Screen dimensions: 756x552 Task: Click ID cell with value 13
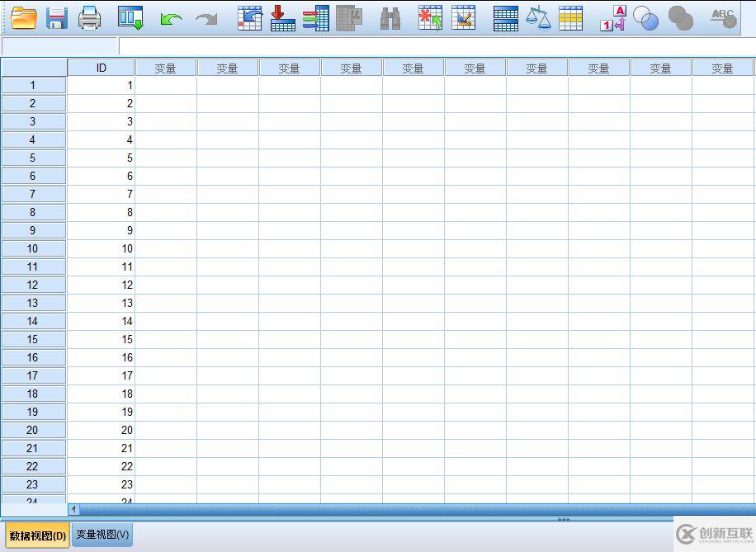pos(101,304)
